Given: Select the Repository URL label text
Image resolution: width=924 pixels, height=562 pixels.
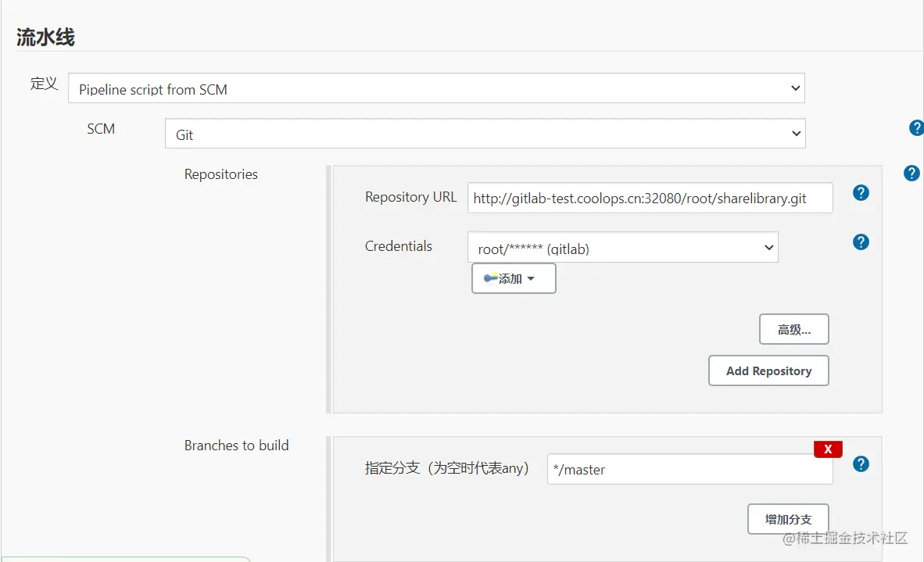Looking at the screenshot, I should click(410, 197).
